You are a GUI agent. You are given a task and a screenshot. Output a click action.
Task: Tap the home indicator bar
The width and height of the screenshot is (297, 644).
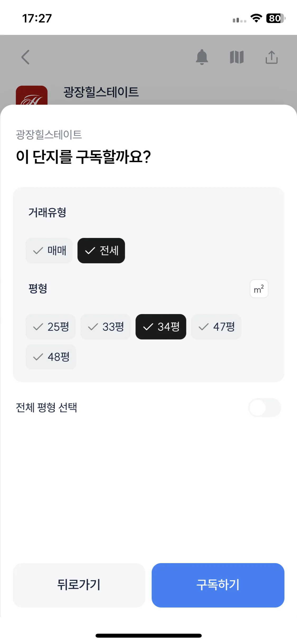pos(149,636)
